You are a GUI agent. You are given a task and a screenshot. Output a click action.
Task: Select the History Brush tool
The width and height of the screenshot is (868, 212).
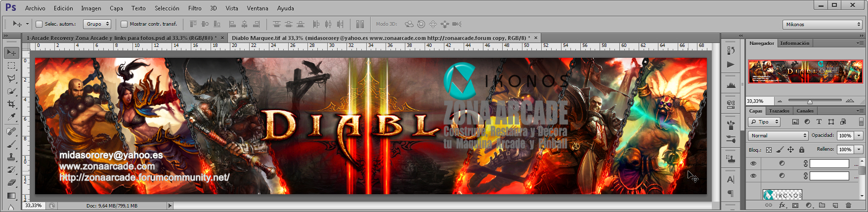tap(11, 170)
